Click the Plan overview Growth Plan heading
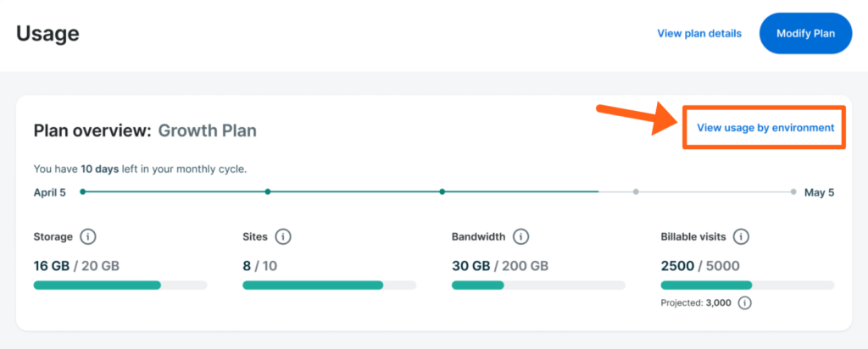The width and height of the screenshot is (868, 349). click(145, 130)
